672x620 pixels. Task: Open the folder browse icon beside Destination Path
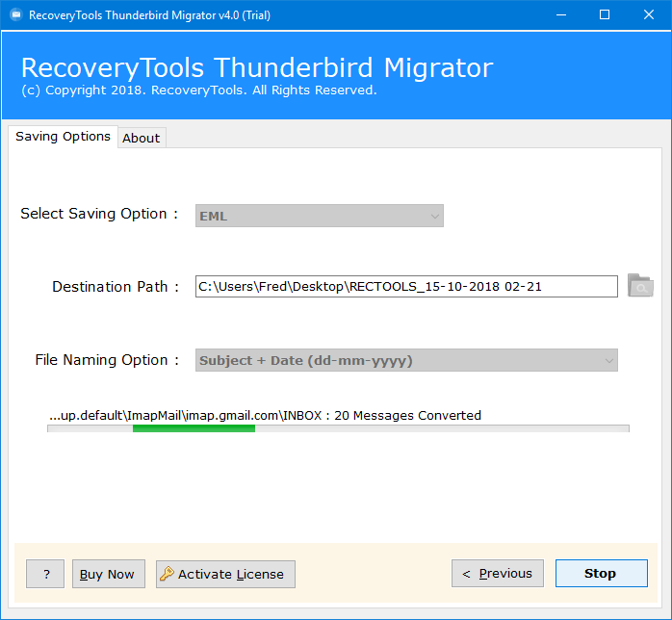pos(640,286)
